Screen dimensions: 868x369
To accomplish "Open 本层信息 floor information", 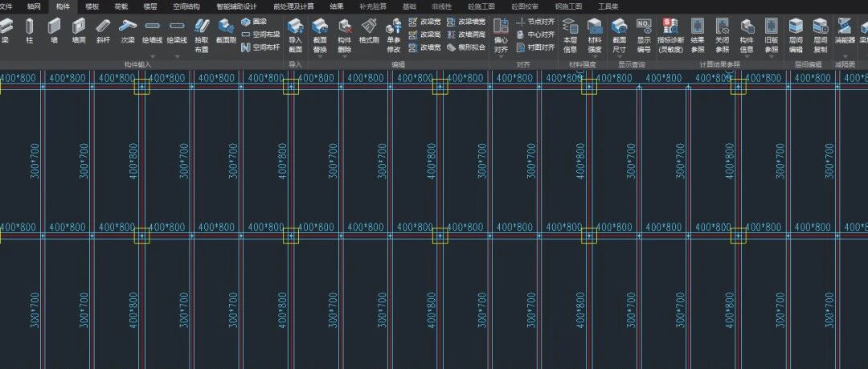I will (x=570, y=35).
